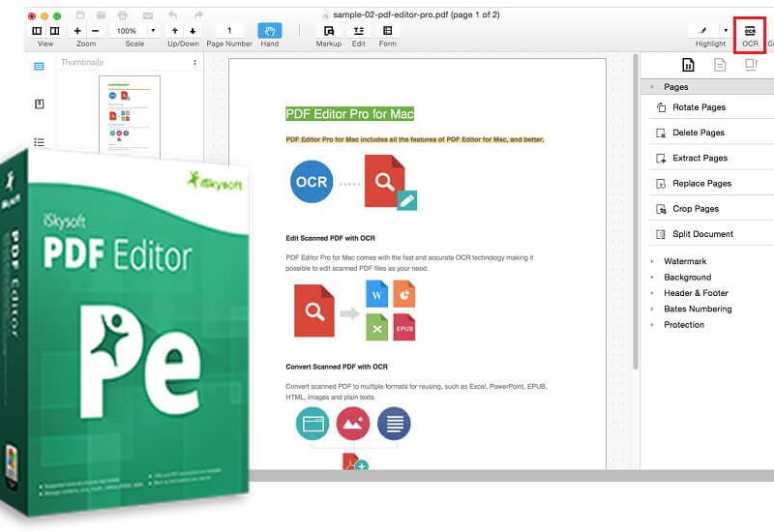The height and width of the screenshot is (532, 774).
Task: Expand the Bates Numbering section
Action: (x=652, y=309)
